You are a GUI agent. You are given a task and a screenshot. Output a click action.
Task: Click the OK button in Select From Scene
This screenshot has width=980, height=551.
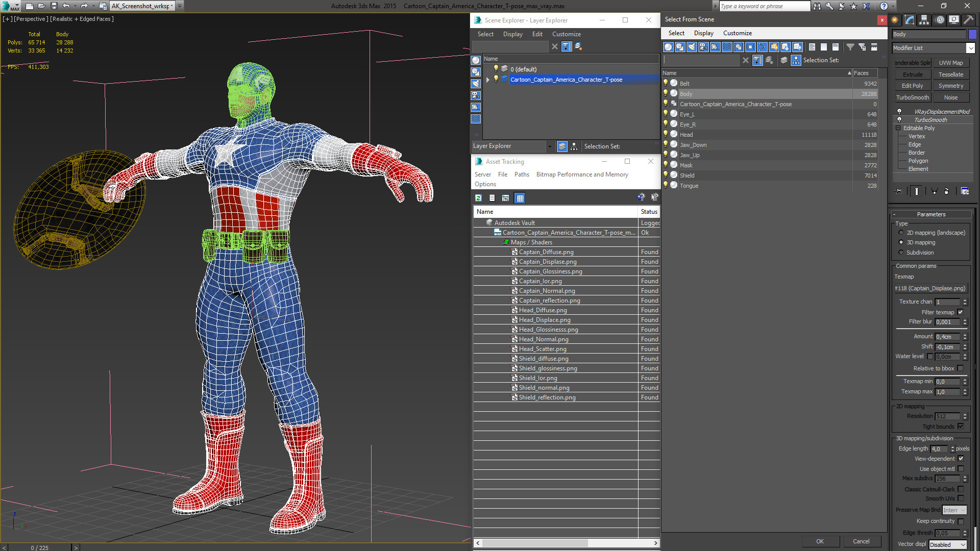pyautogui.click(x=820, y=541)
